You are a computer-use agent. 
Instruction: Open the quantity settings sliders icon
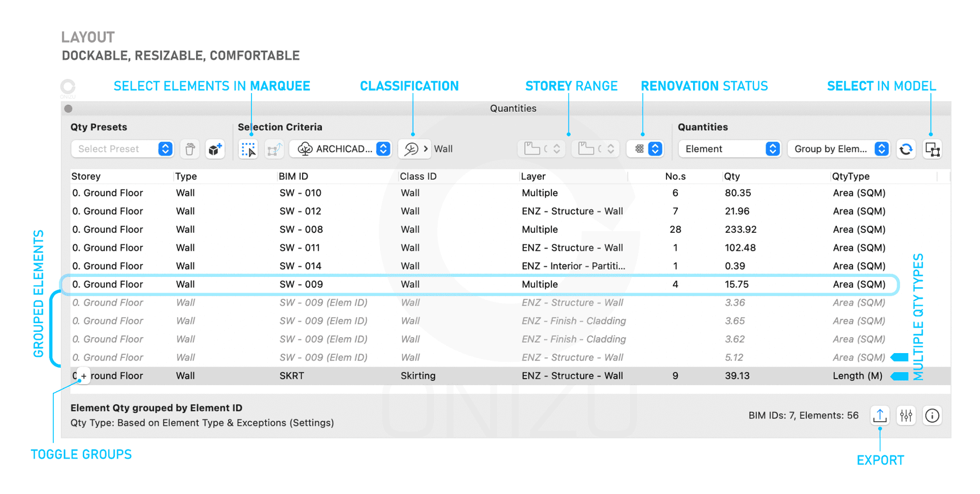click(x=906, y=415)
